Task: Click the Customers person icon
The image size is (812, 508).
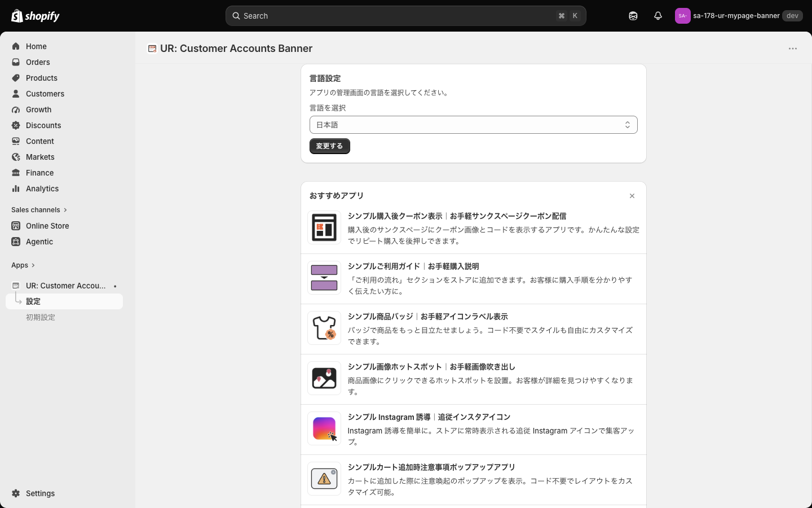Action: click(16, 94)
